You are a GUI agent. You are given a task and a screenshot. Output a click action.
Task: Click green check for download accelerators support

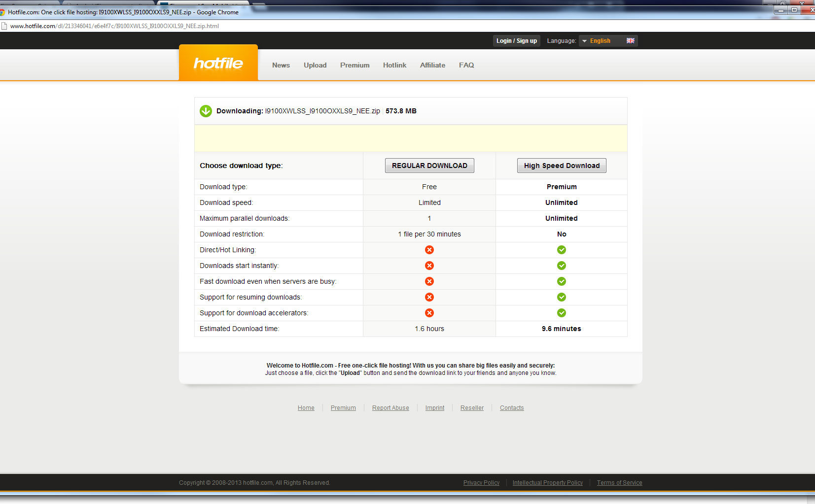(x=561, y=313)
